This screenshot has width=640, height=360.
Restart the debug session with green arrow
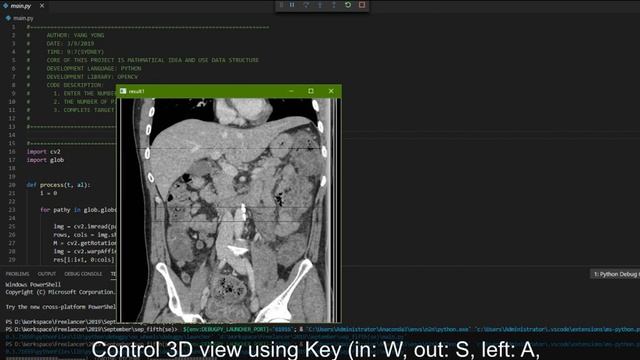(x=348, y=5)
